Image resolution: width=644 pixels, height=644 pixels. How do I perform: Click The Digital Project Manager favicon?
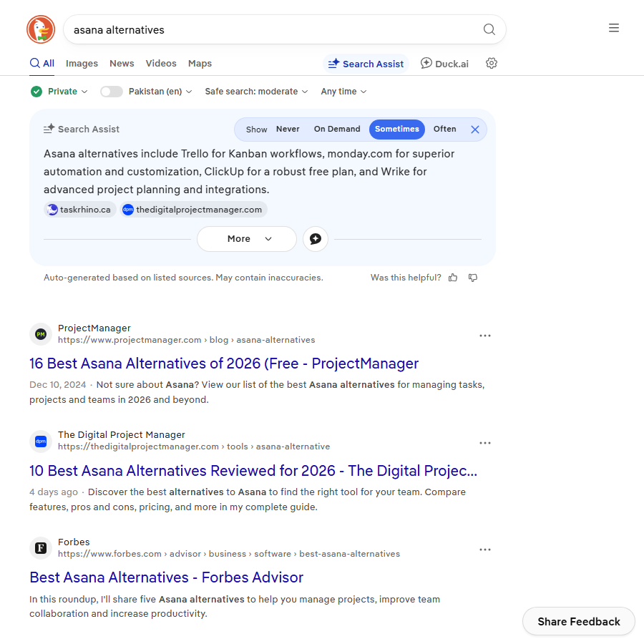pyautogui.click(x=41, y=441)
